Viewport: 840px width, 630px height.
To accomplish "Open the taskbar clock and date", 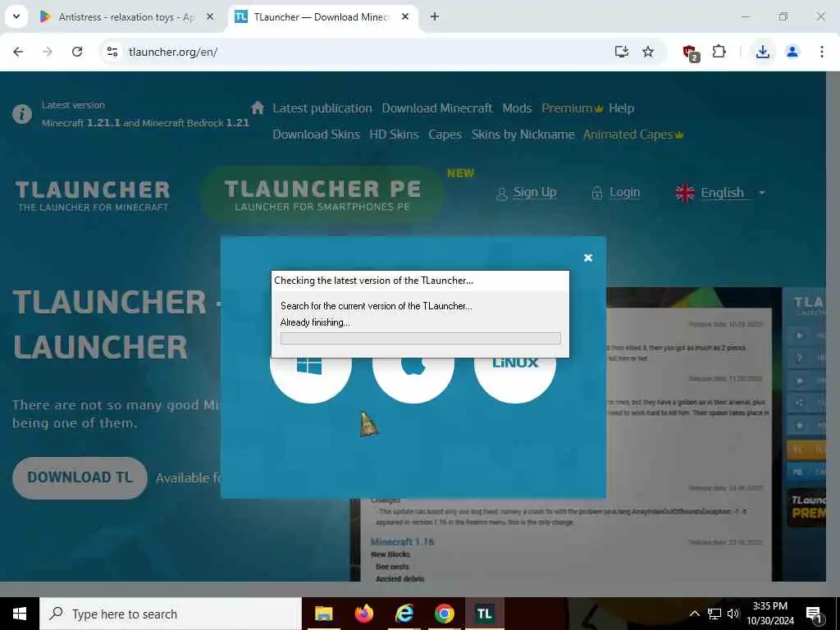I will click(x=770, y=614).
